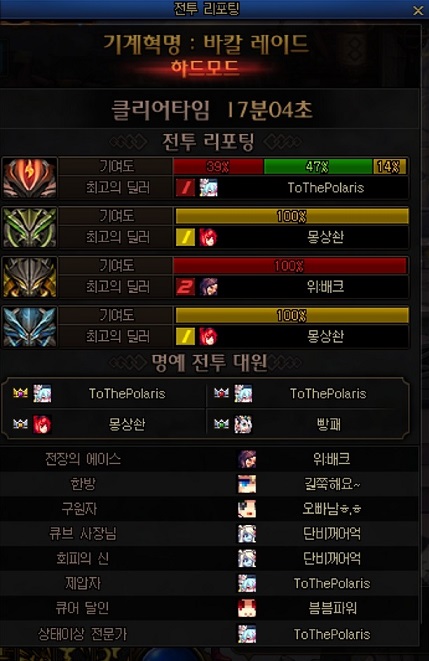The height and width of the screenshot is (661, 429).
Task: Click the green 47% contribution bar segment
Action: [x=318, y=167]
